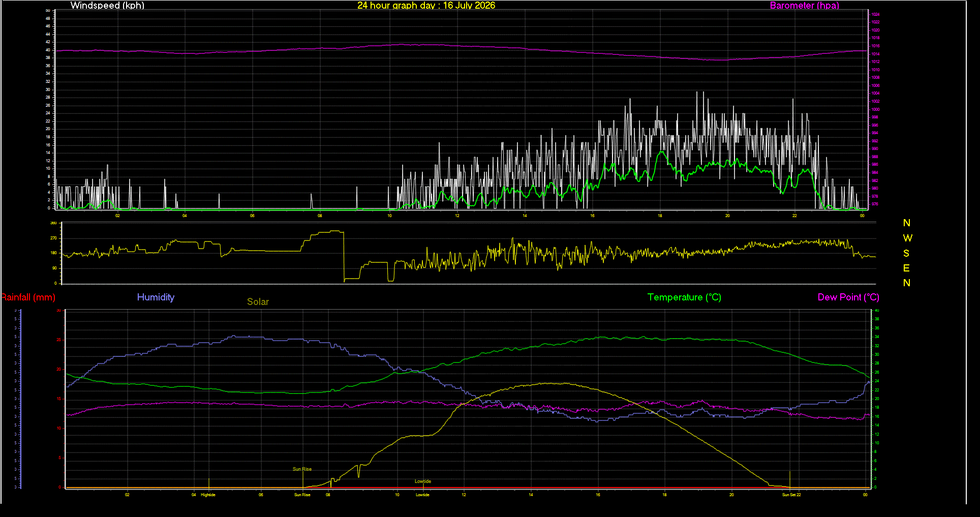
Task: Click '40' on the windspeed axis
Action: (x=48, y=50)
